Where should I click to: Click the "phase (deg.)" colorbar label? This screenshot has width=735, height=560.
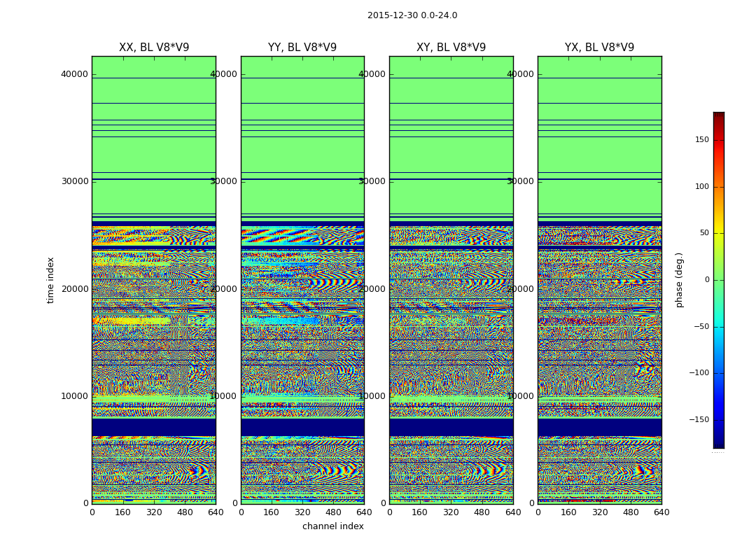679,280
